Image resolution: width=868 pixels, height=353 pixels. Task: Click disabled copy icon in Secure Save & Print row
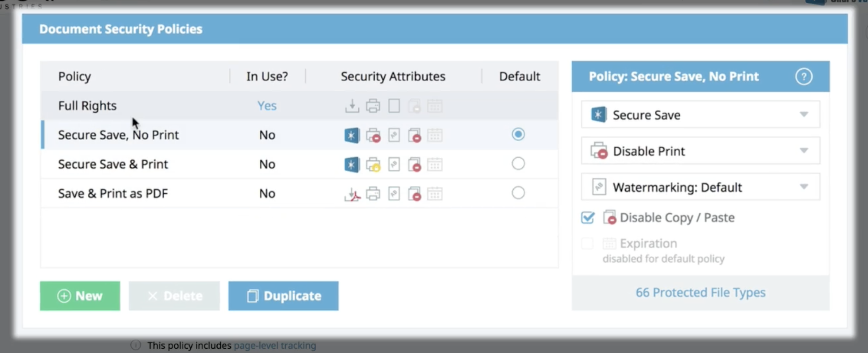coord(415,165)
